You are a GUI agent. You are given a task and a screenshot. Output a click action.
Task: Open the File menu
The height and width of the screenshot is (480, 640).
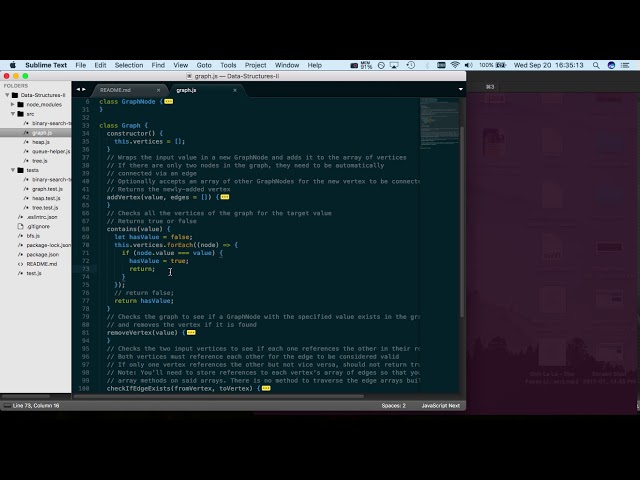coord(80,65)
